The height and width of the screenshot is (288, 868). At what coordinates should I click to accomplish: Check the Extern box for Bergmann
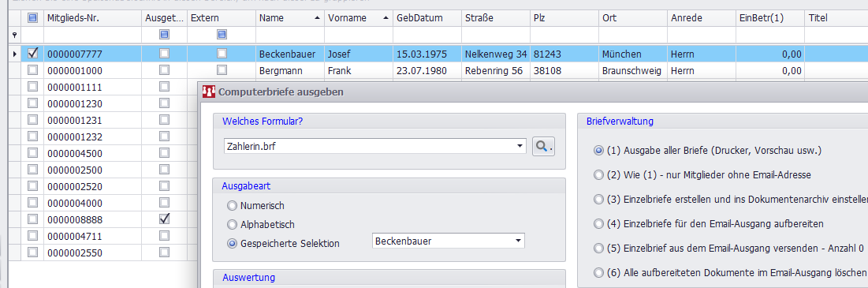222,70
